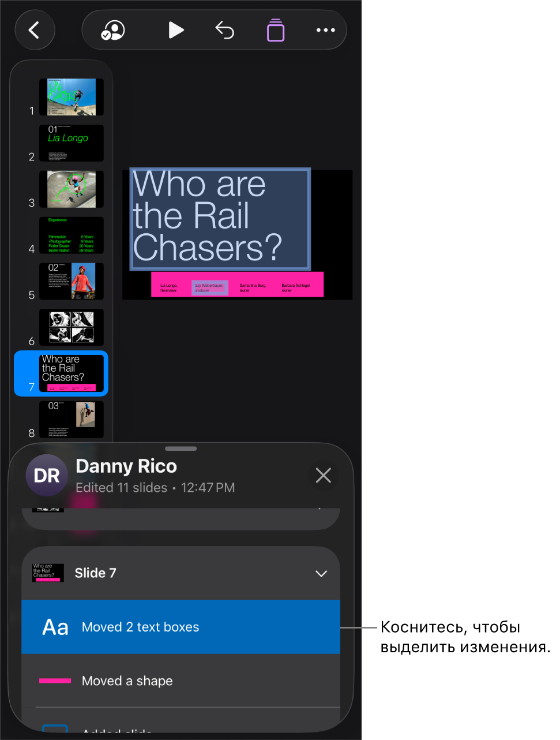Image resolution: width=560 pixels, height=740 pixels.
Task: Tap the Slide 7 heading text
Action: point(96,573)
